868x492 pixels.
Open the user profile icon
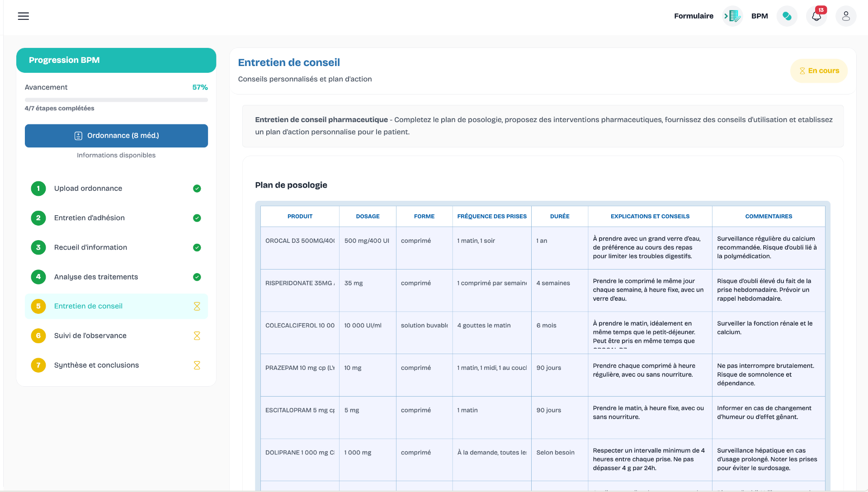tap(846, 16)
